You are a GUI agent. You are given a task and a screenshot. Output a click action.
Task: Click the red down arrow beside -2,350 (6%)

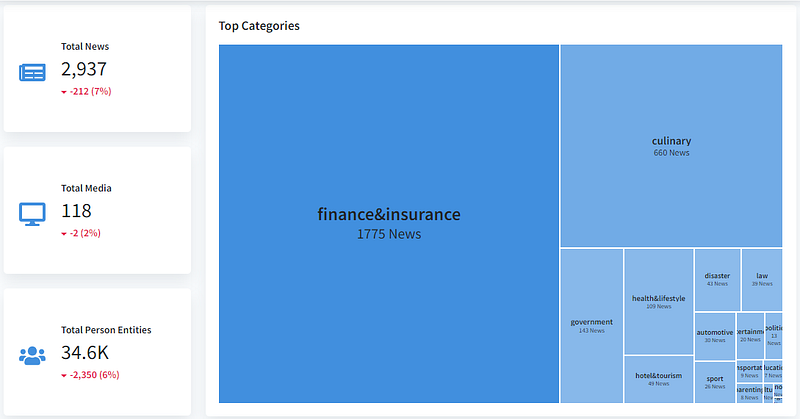coord(64,376)
